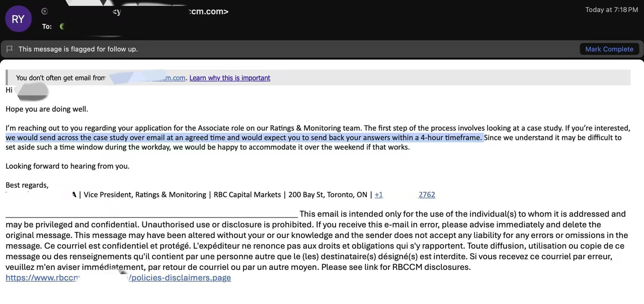Click the sender's presence status icon
The height and width of the screenshot is (304, 644).
(x=44, y=11)
